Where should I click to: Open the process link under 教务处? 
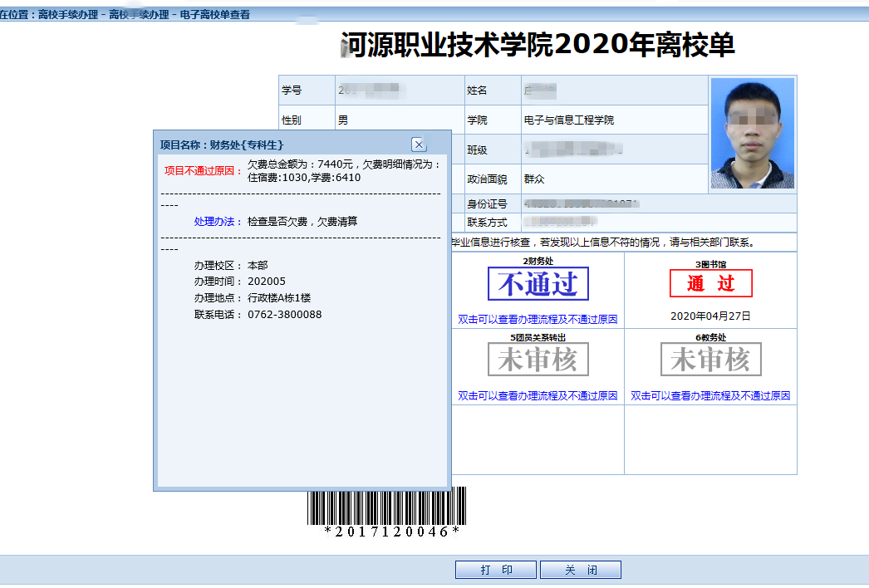point(710,396)
